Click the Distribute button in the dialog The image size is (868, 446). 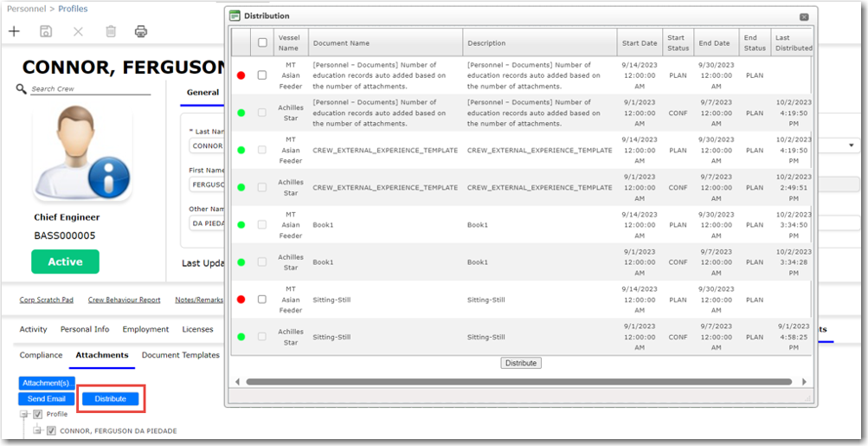(x=521, y=363)
